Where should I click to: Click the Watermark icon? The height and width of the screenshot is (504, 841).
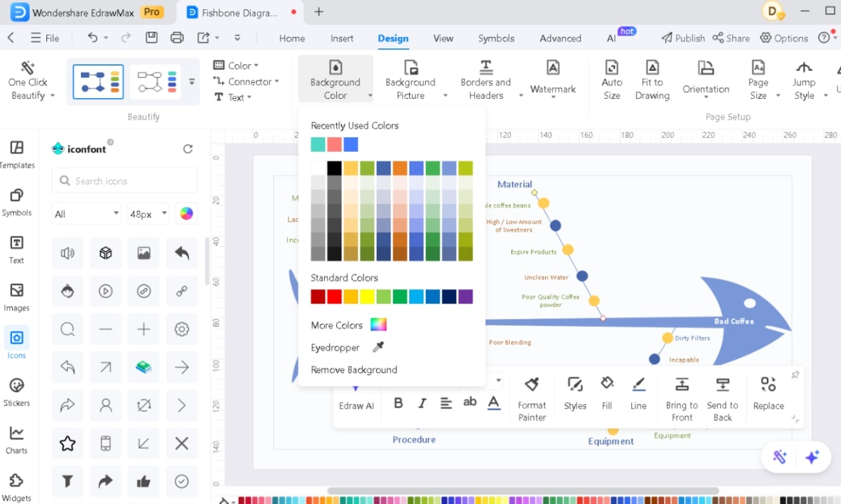pyautogui.click(x=552, y=68)
